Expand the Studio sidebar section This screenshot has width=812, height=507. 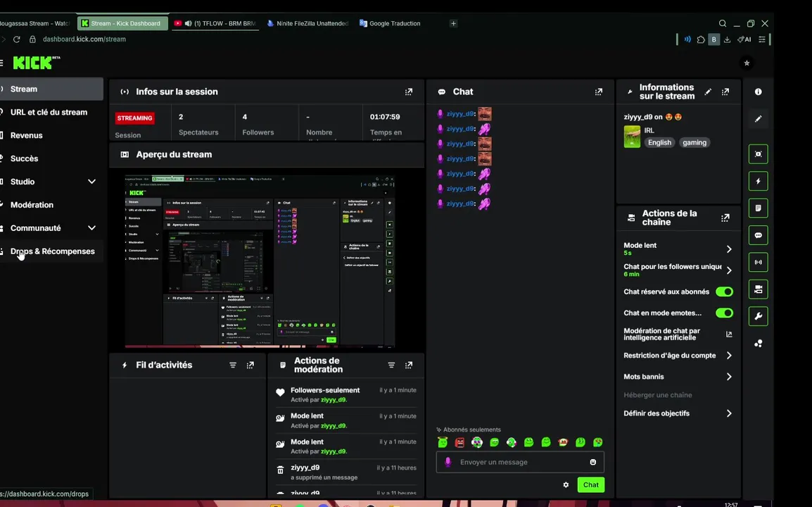tap(91, 182)
